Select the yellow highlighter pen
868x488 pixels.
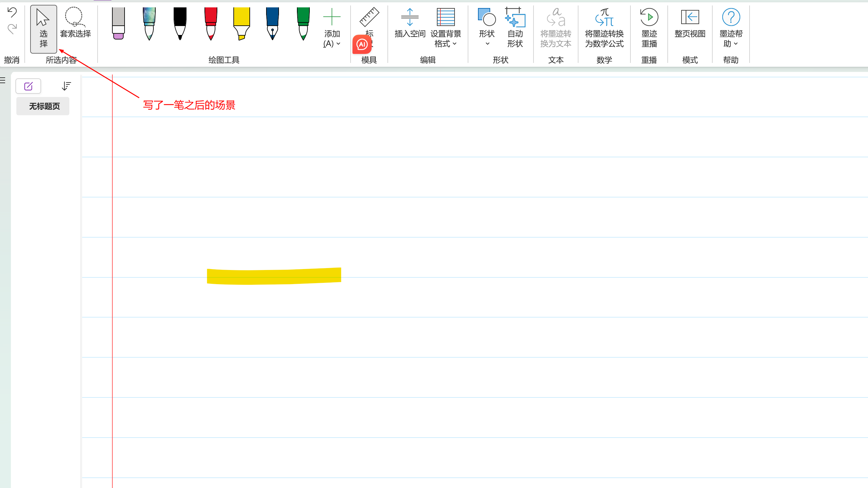point(242,23)
